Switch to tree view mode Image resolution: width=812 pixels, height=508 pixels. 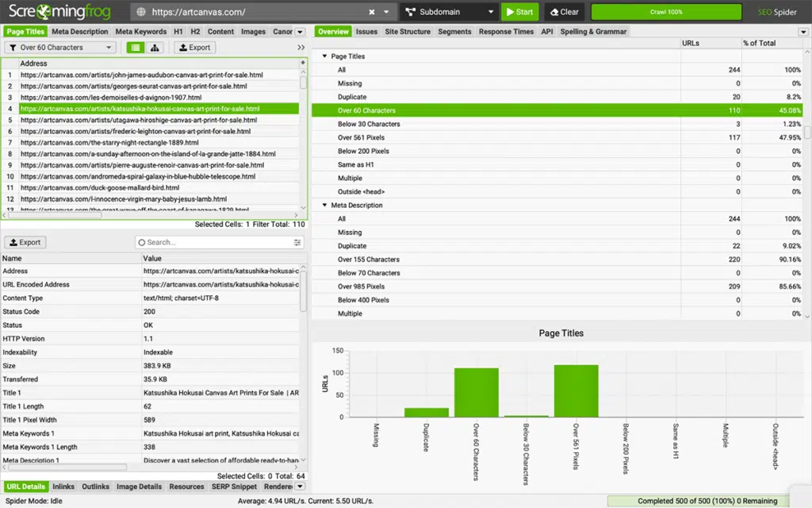click(154, 48)
